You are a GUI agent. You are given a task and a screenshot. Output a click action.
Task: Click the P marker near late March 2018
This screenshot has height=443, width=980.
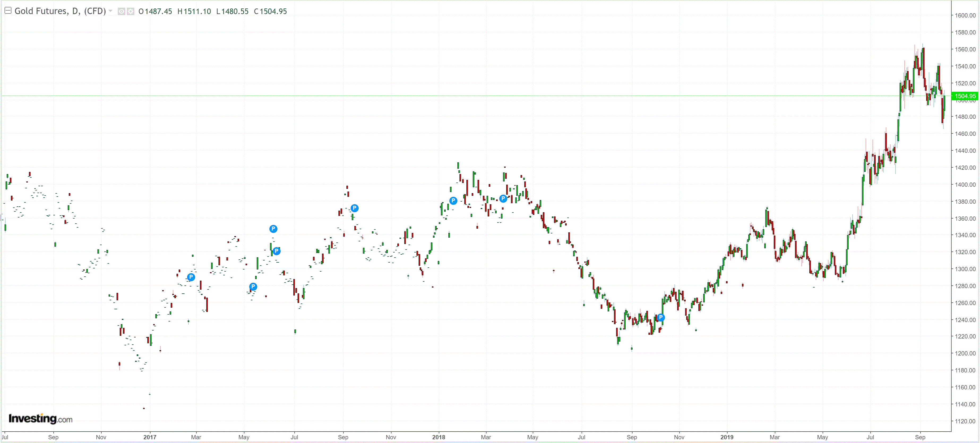pos(503,198)
